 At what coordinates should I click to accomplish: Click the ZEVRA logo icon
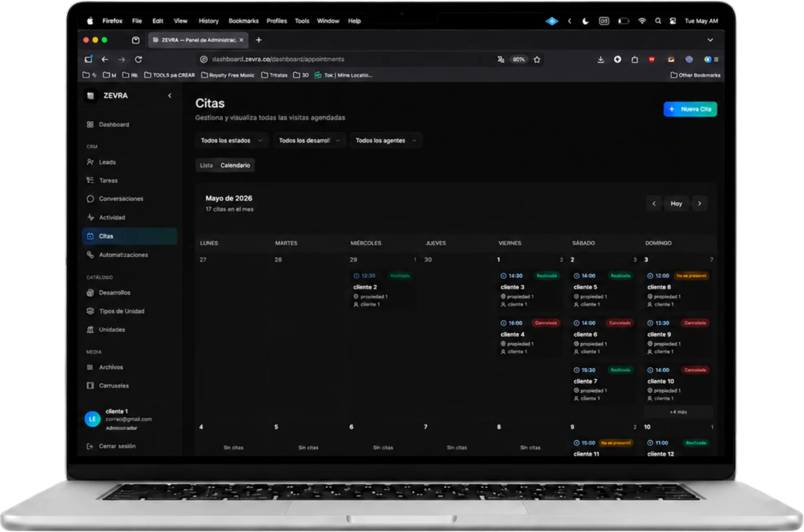(x=90, y=96)
